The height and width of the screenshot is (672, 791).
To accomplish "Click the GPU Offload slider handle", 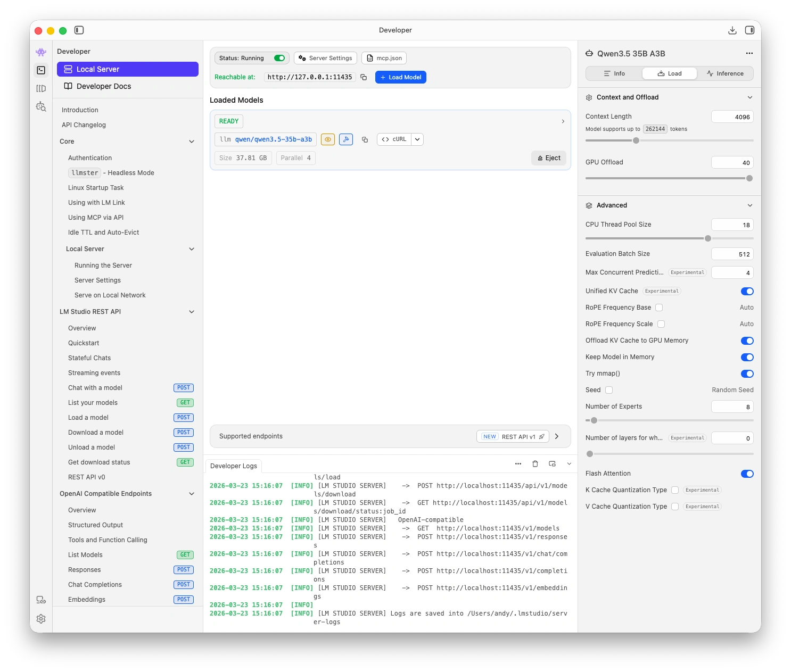I will 749,178.
